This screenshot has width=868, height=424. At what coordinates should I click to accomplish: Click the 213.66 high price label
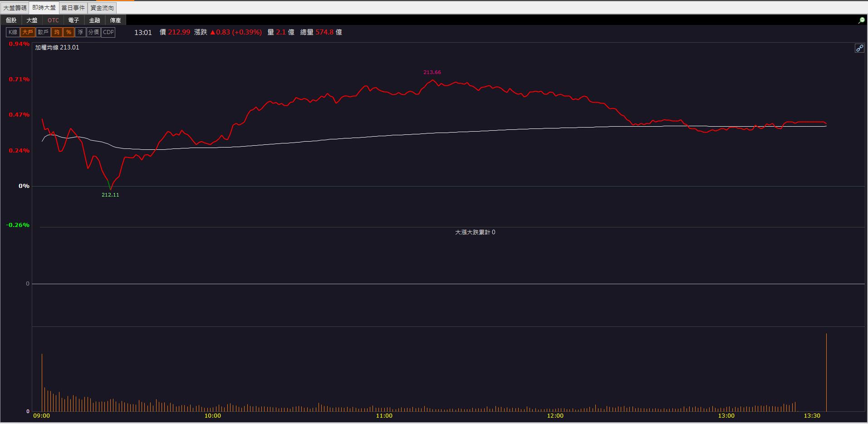tap(432, 72)
